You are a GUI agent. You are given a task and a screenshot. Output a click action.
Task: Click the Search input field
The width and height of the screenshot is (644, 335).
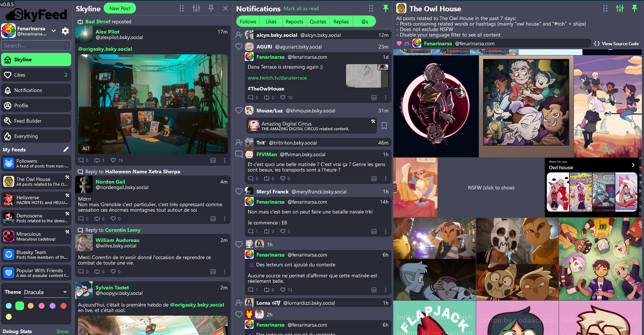tap(36, 46)
